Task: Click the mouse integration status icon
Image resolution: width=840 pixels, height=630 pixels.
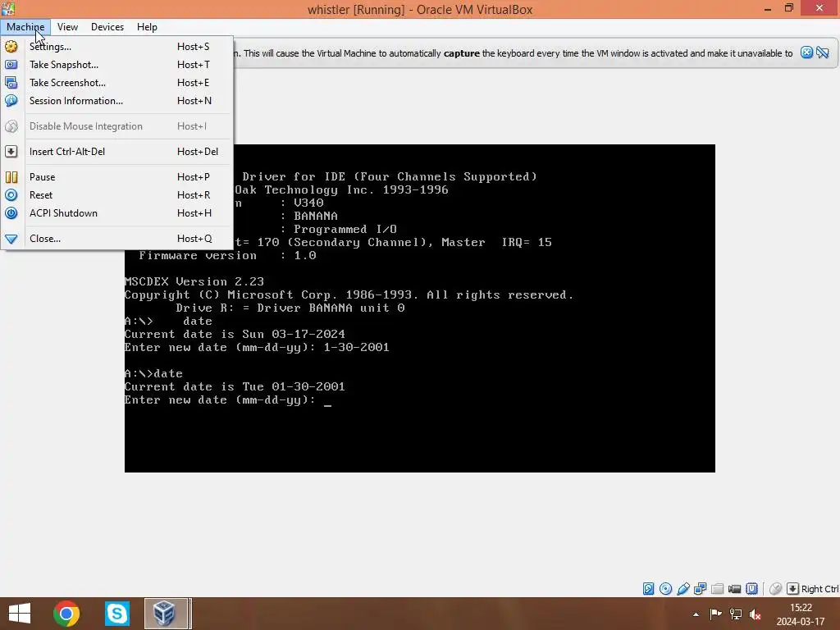Action: (x=775, y=589)
